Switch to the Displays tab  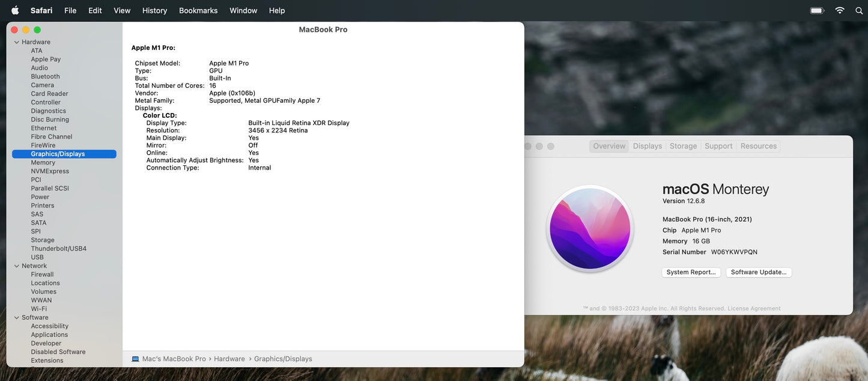[x=647, y=146]
